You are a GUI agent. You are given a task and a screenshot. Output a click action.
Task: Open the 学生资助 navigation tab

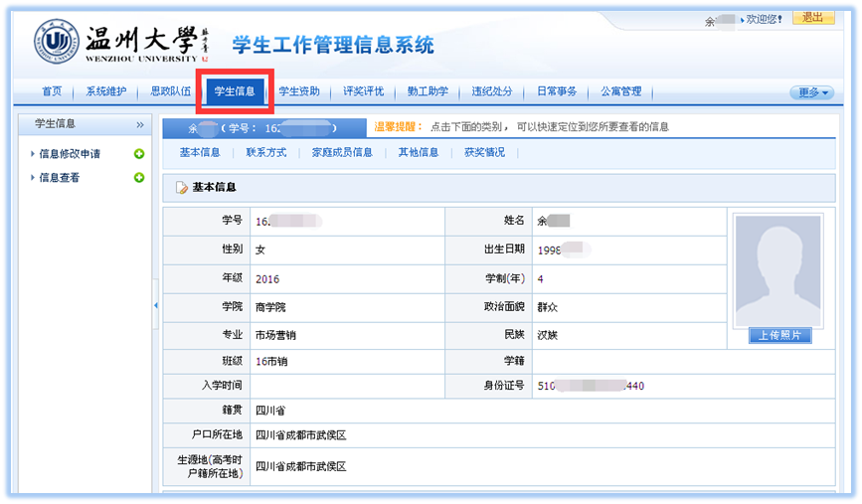click(x=298, y=91)
